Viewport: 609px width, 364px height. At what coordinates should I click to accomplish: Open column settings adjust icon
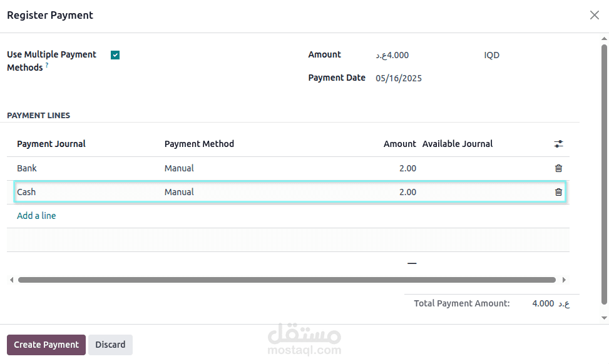[x=558, y=144]
